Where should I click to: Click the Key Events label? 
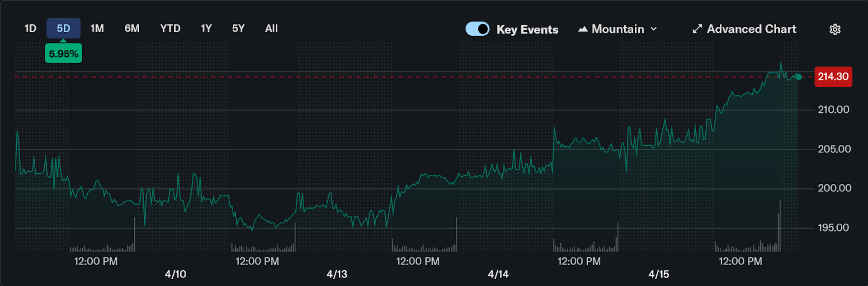click(527, 29)
